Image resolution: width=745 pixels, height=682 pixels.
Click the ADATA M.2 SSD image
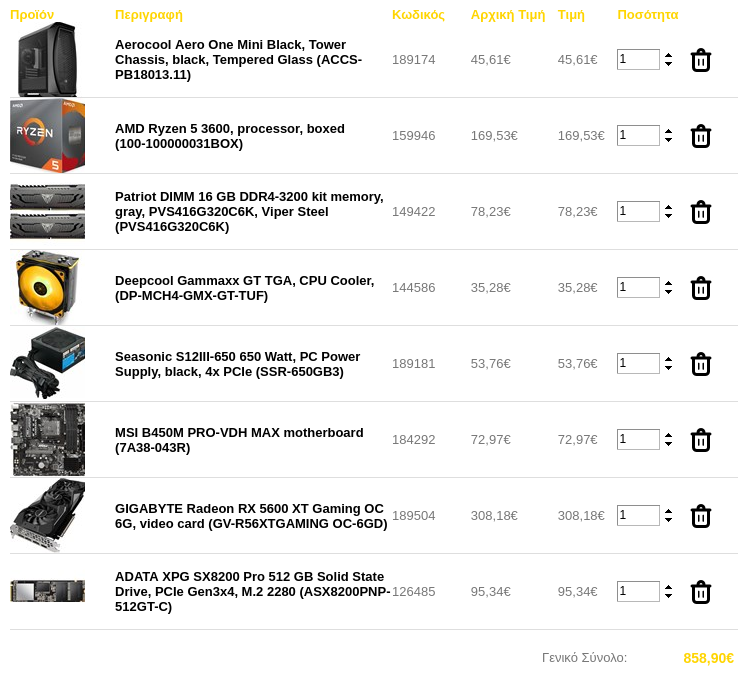click(x=48, y=591)
